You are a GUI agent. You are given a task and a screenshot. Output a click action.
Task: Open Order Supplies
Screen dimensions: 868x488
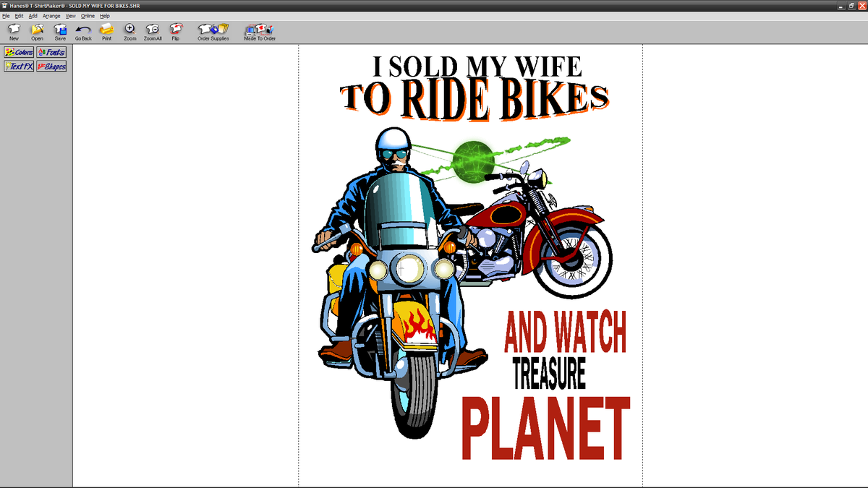pyautogui.click(x=213, y=32)
